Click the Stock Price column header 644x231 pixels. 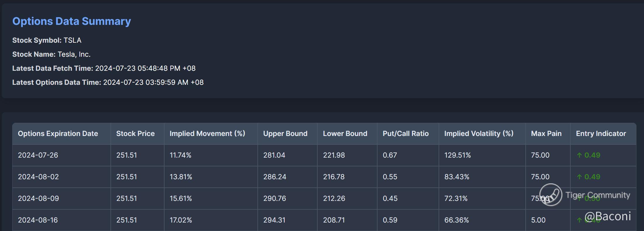[x=135, y=134]
